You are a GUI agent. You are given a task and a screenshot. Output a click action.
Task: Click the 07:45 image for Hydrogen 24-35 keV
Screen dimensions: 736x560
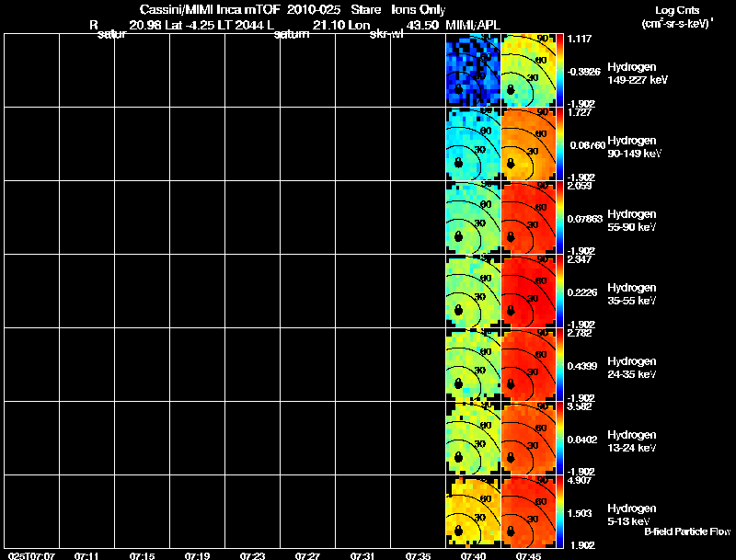point(528,365)
